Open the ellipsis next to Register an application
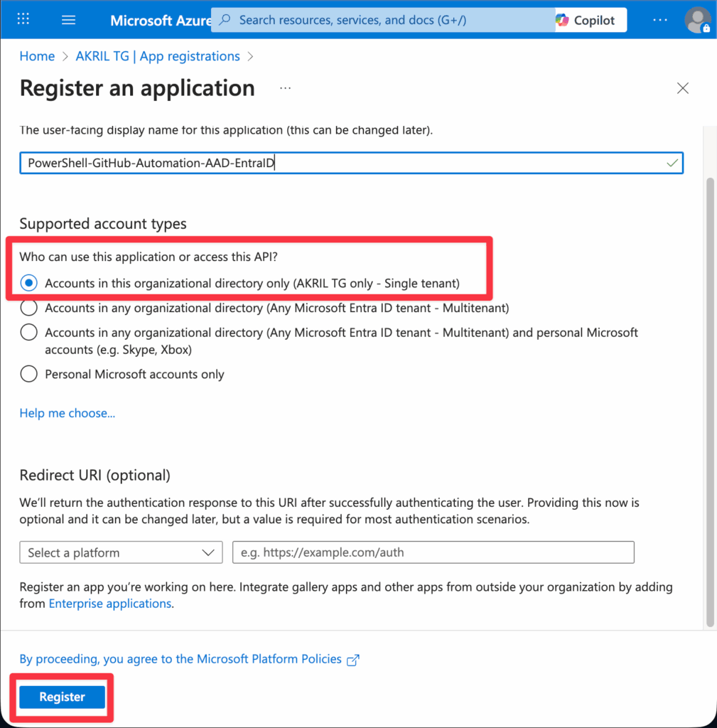 (285, 87)
